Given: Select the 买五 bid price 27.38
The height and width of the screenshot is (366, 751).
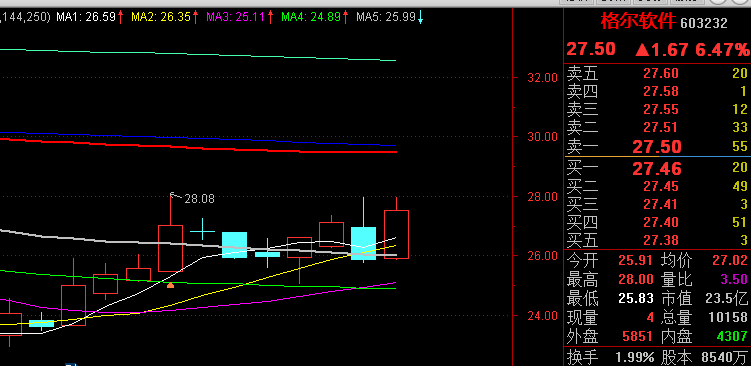Looking at the screenshot, I should [x=660, y=240].
